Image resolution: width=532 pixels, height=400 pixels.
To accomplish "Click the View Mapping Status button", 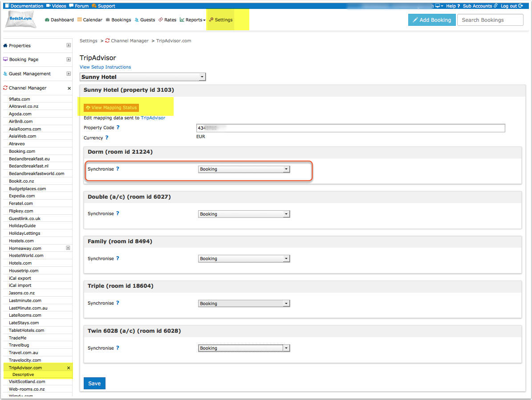I will 111,108.
